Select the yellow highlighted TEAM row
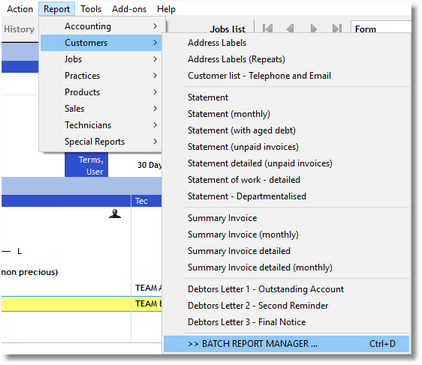 [x=82, y=304]
